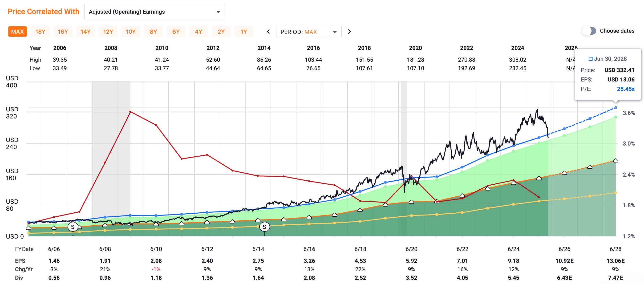Click the 18Y period button
Screen dimensions: 644x284
[40, 32]
